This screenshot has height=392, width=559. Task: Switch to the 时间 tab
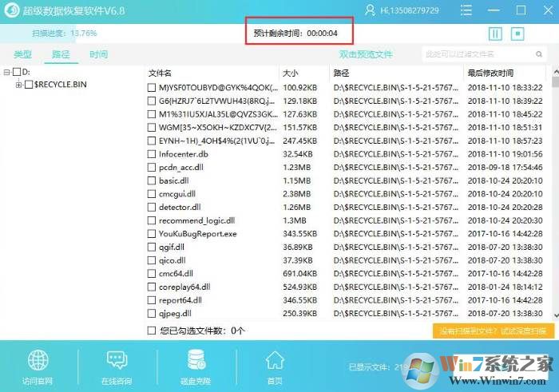coord(98,54)
